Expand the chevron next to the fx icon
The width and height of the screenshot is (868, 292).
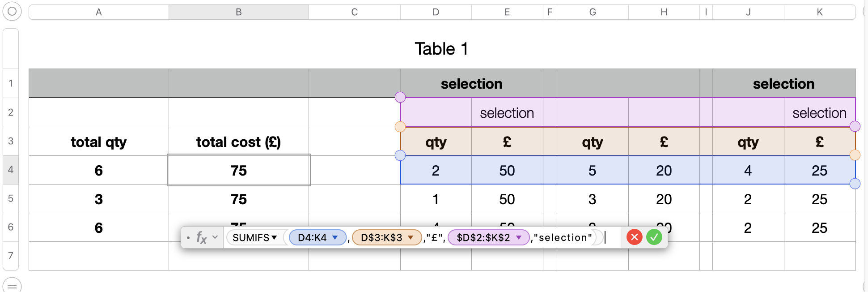coord(215,237)
